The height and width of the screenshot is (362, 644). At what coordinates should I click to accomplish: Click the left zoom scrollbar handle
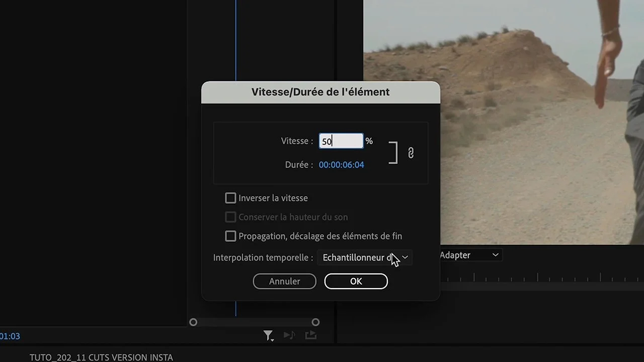193,322
